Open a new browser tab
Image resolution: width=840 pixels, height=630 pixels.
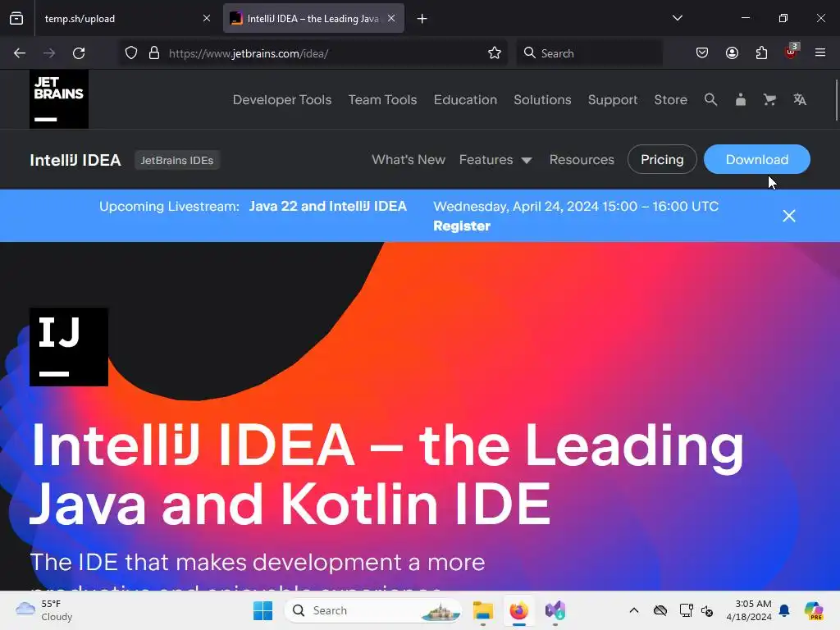tap(422, 19)
